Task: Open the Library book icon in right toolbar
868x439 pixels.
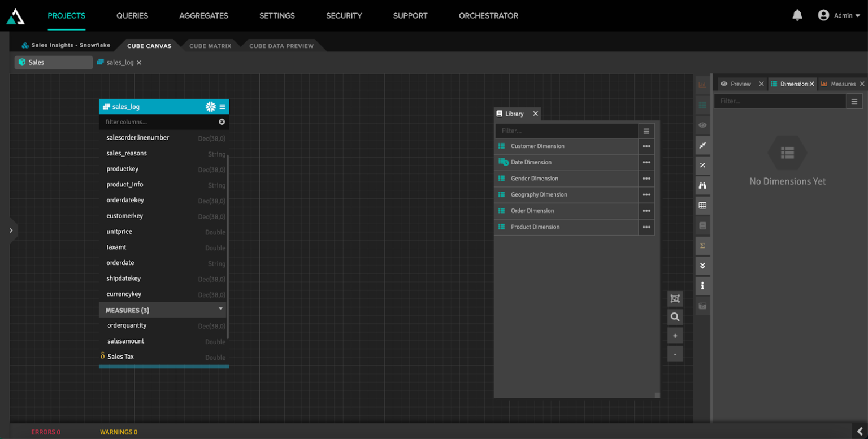Action: click(x=702, y=225)
